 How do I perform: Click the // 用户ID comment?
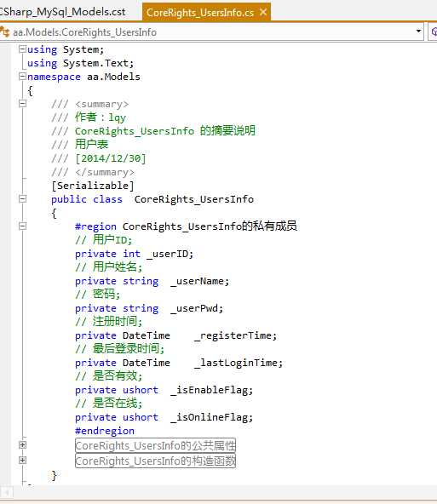click(x=103, y=240)
